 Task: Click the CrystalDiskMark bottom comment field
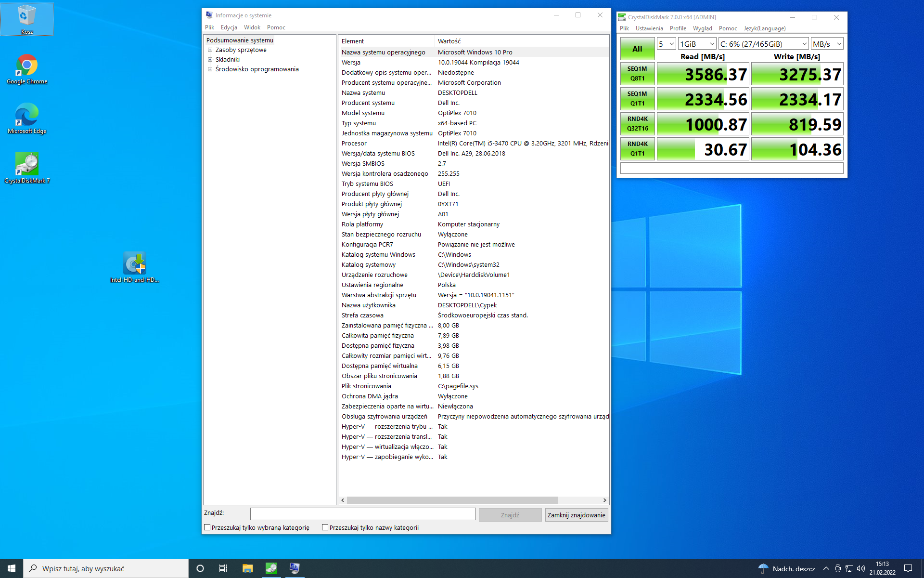[731, 168]
